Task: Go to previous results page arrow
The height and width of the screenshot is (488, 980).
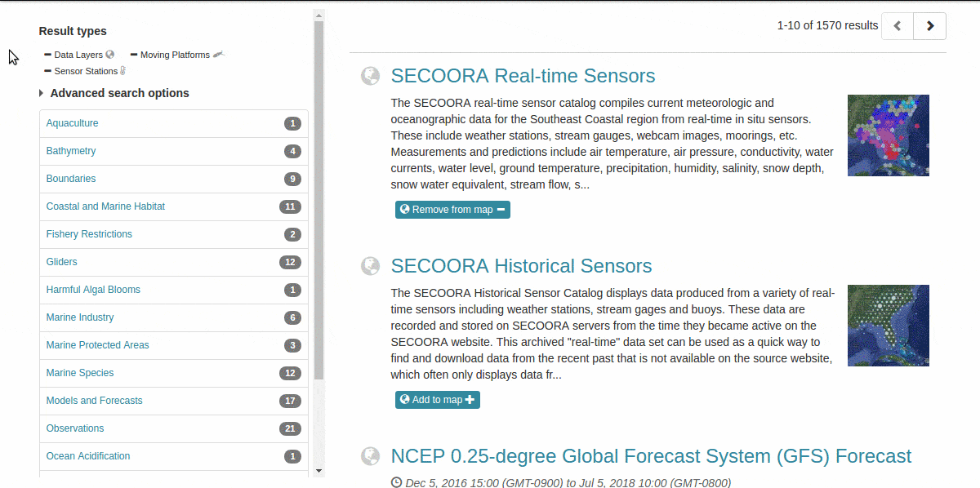Action: (898, 26)
